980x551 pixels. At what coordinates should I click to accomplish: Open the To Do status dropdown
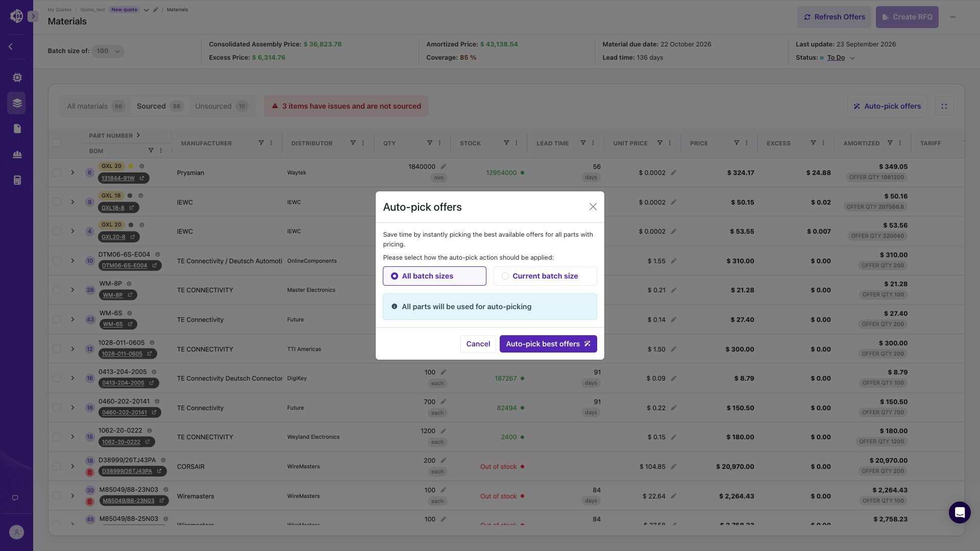(841, 58)
